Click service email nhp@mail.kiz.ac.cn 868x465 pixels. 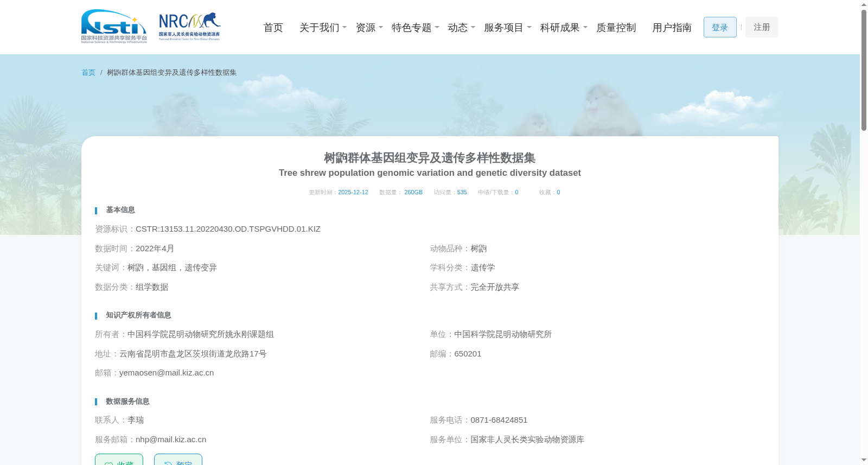click(x=171, y=439)
